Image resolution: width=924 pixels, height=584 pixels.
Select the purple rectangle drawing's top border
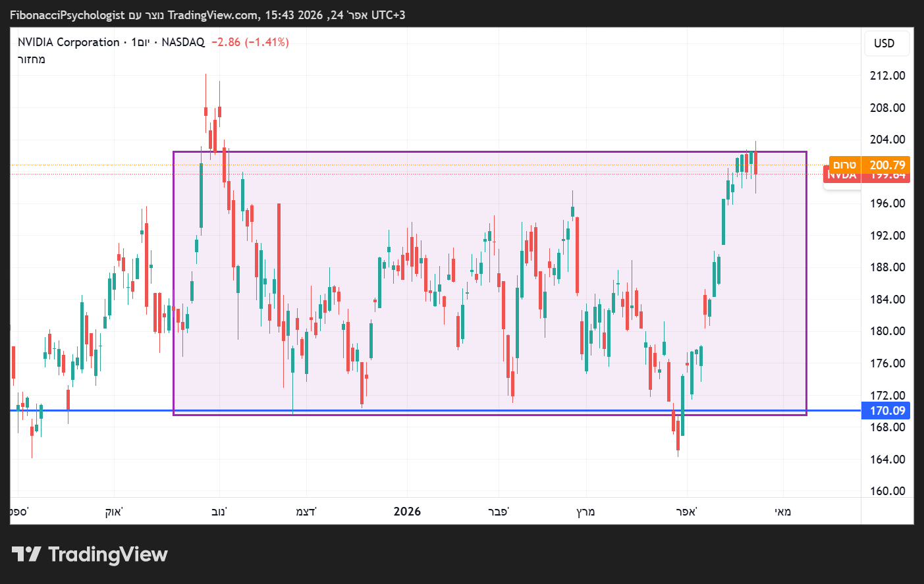489,152
